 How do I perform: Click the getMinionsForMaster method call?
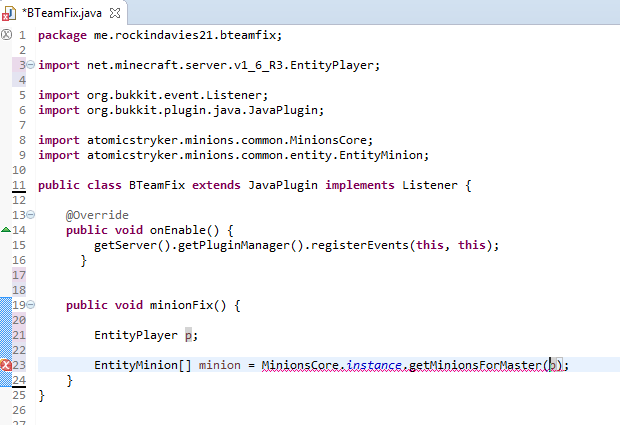pos(476,365)
